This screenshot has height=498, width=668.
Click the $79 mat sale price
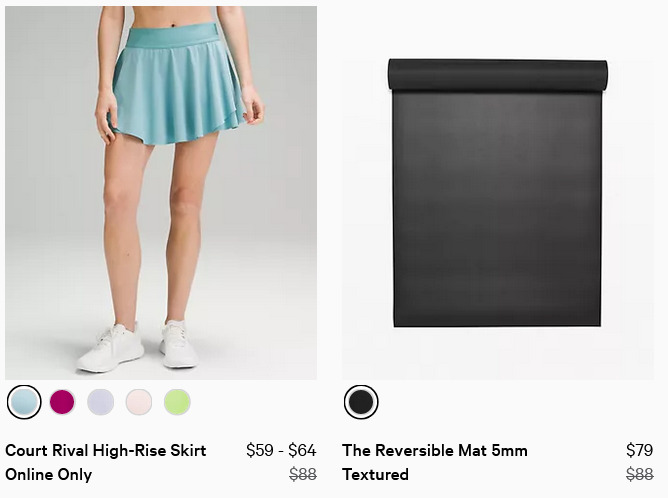tap(639, 450)
